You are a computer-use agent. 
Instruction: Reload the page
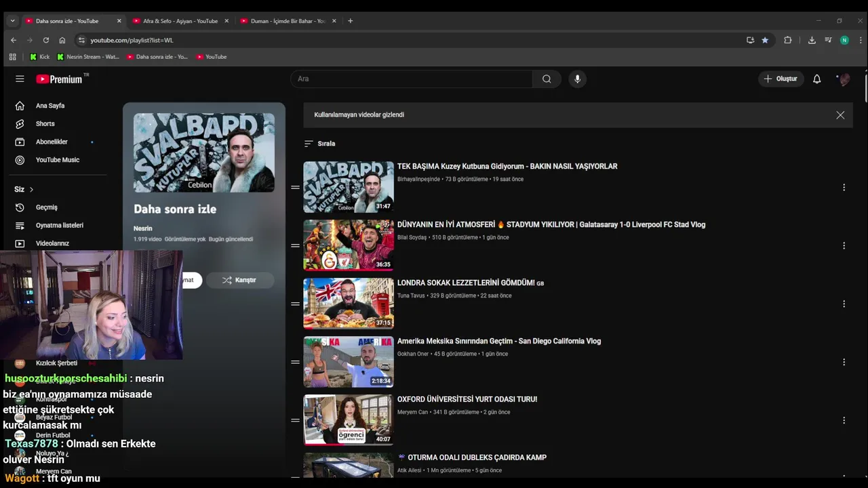[x=45, y=40]
